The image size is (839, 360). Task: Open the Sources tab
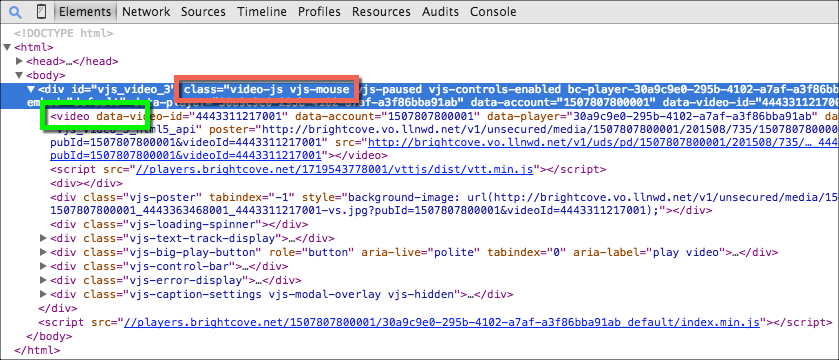[x=203, y=11]
